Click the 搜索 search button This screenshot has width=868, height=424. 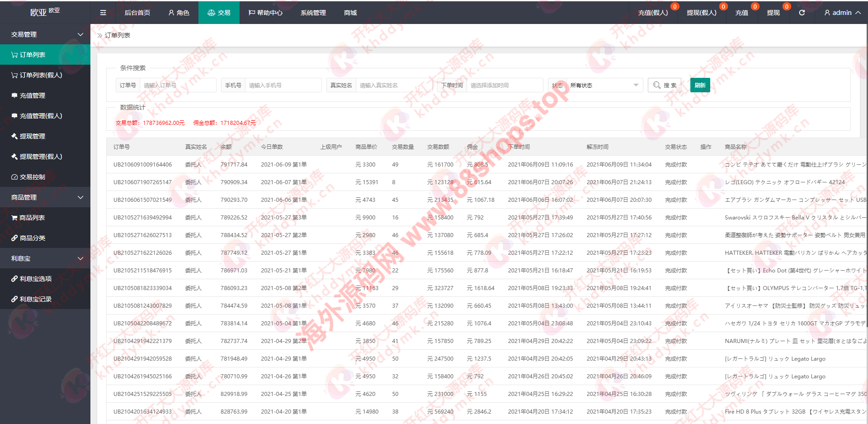(664, 86)
